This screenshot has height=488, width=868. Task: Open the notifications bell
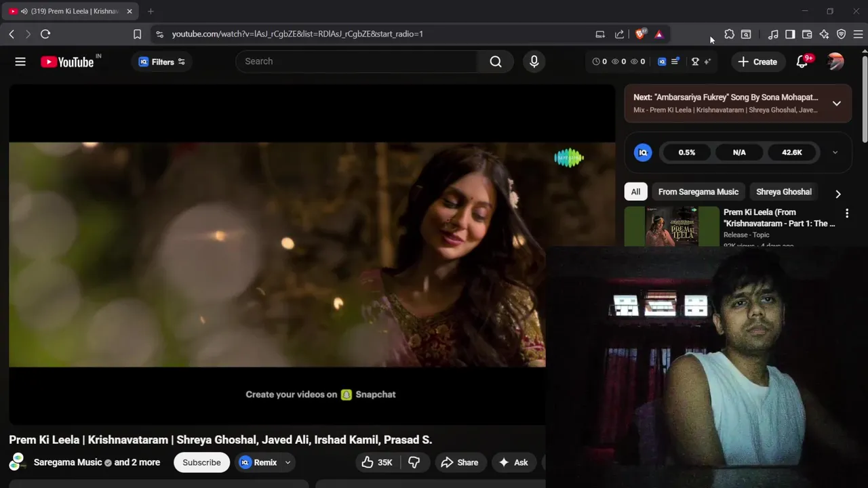(802, 62)
